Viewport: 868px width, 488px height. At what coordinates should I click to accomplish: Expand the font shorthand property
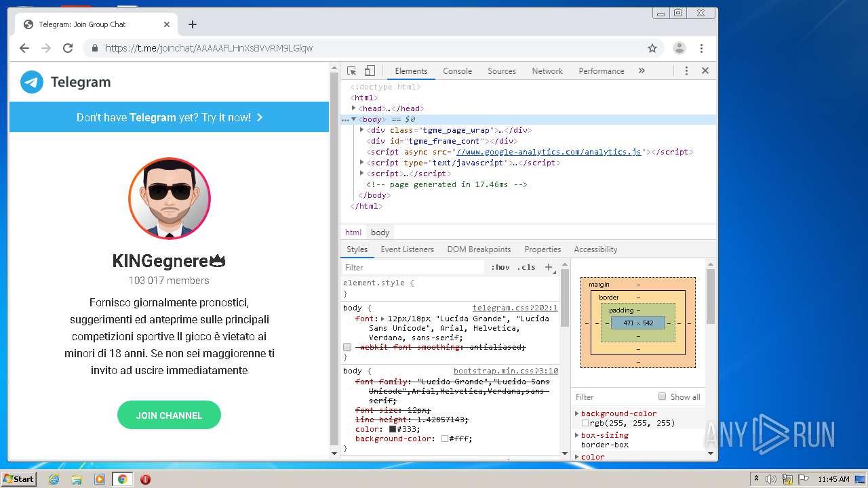click(x=382, y=319)
